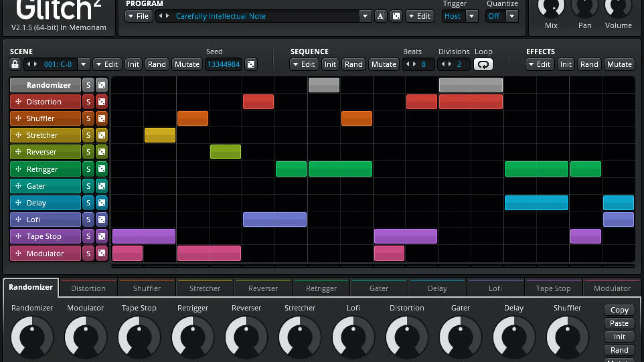Solo the Retrigger effect

point(88,169)
